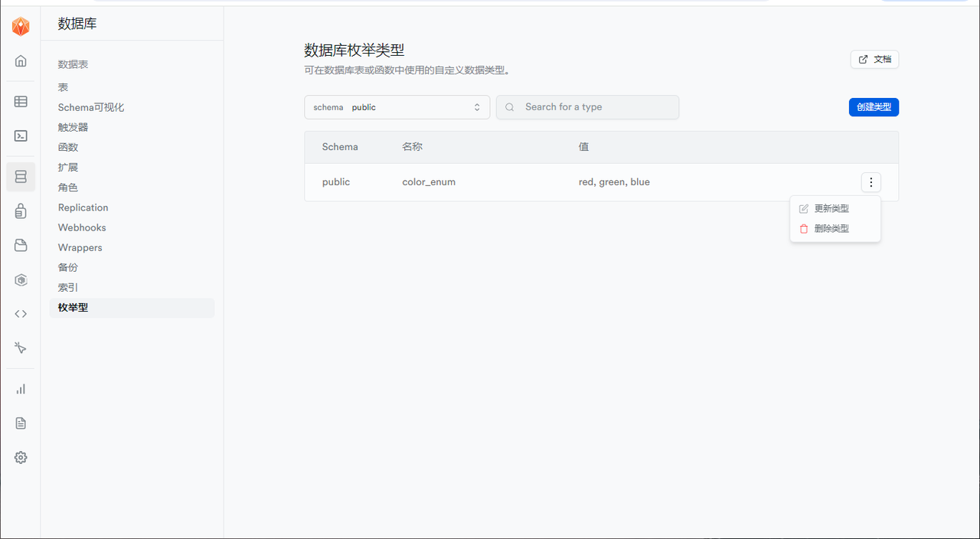980x539 pixels.
Task: Launch the SQL Editor icon
Action: coord(21,136)
